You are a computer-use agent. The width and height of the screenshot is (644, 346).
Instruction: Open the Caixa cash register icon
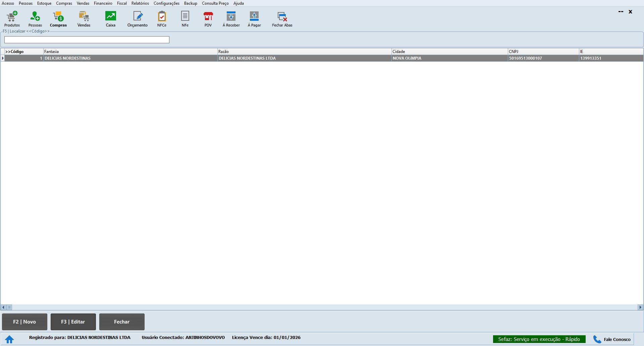(x=110, y=19)
